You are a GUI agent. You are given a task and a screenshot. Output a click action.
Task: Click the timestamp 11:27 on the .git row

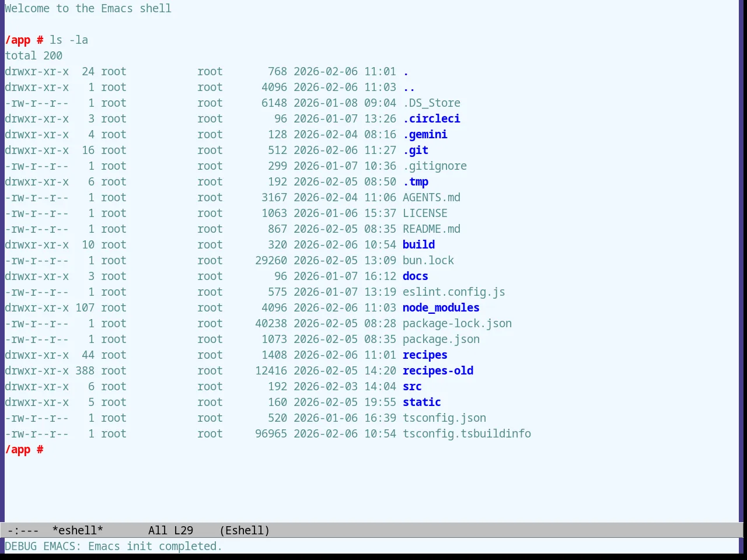[x=380, y=150]
